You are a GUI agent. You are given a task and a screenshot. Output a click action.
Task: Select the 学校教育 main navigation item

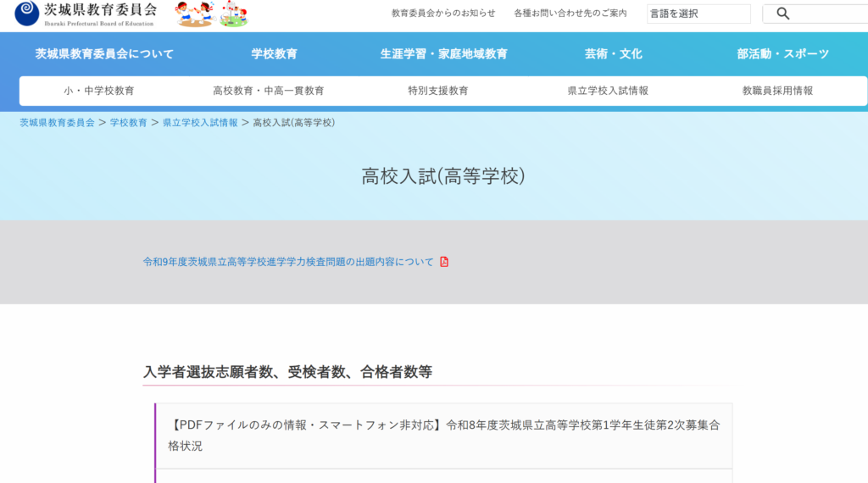[x=274, y=53]
